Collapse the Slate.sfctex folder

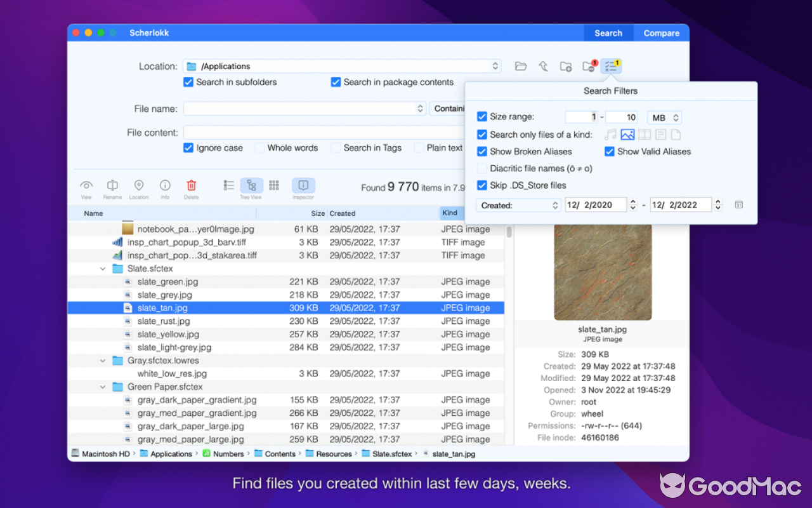[103, 268]
